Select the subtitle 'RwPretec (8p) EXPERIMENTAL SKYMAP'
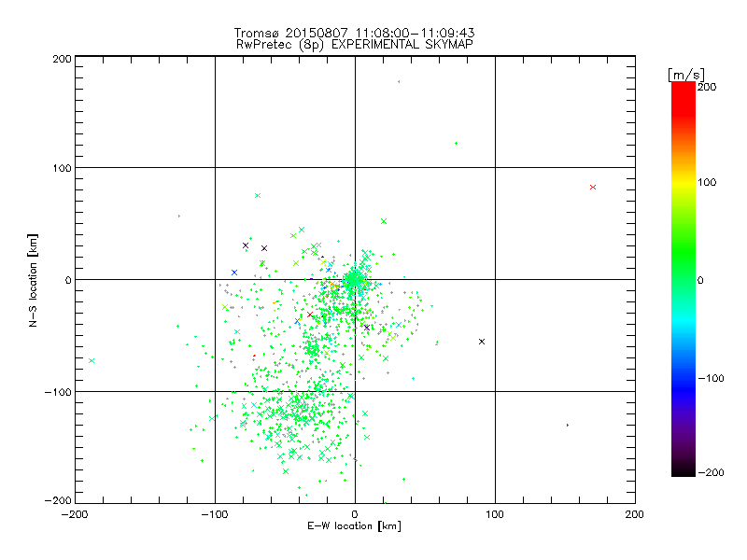Image resolution: width=747 pixels, height=560 pixels. [355, 45]
